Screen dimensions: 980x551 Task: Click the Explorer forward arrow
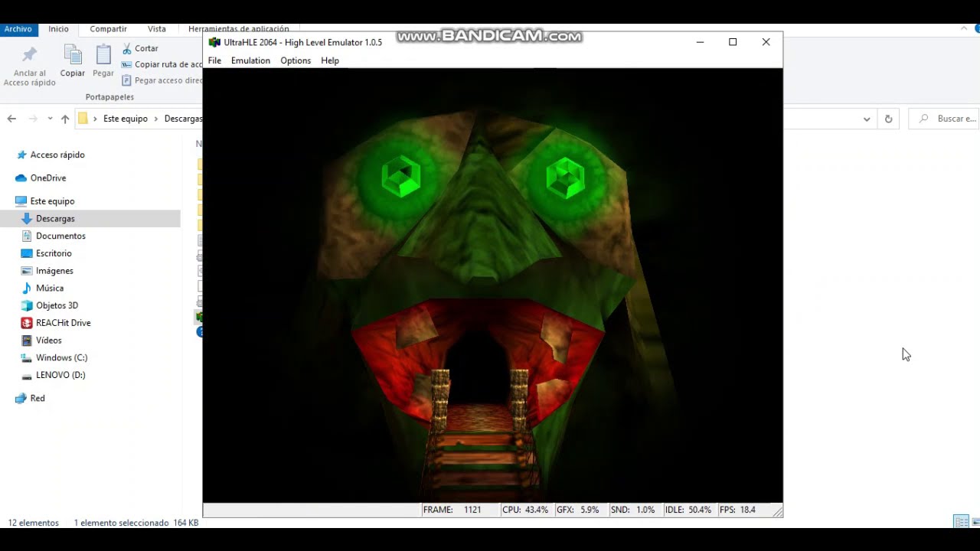33,119
